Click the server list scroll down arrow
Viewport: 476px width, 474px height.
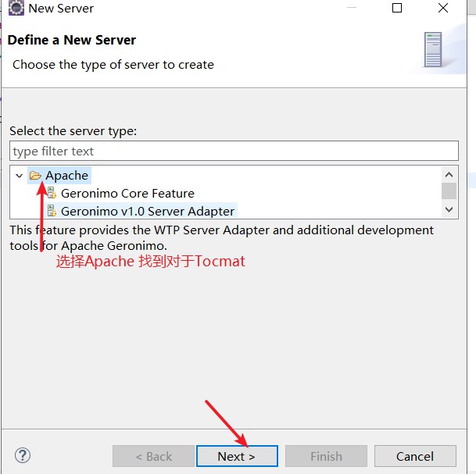(x=449, y=209)
